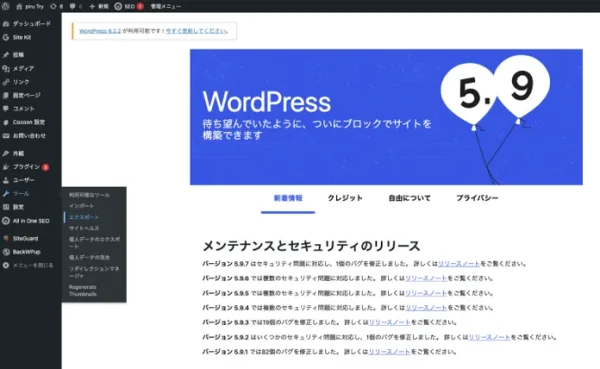Open リリースノート link for version 5.9.4
Screen dimensions: 600x369
(426, 308)
